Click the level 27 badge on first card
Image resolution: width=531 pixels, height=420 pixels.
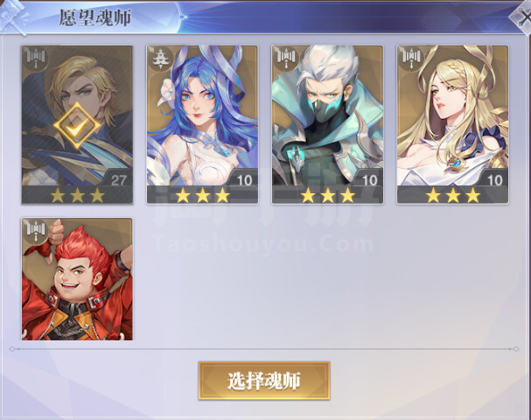pos(118,179)
